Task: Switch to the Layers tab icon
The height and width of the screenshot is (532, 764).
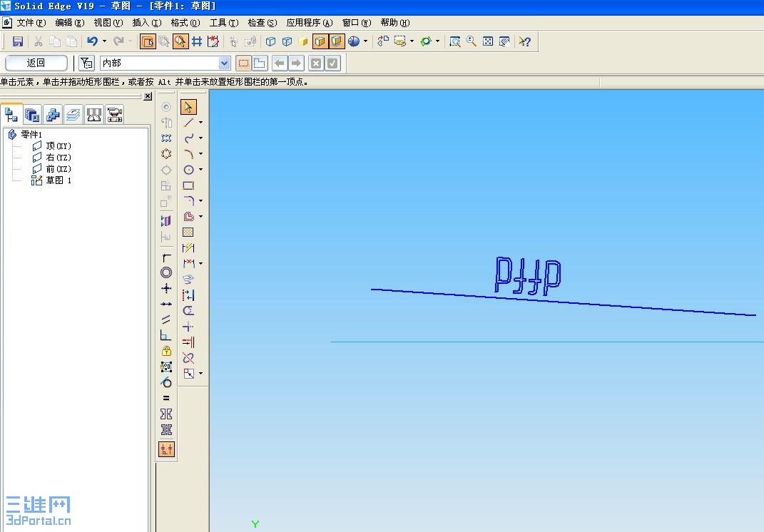Action: [73, 115]
